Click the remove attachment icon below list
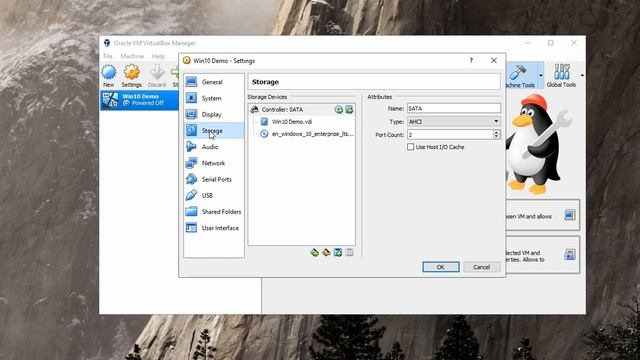 (x=349, y=252)
